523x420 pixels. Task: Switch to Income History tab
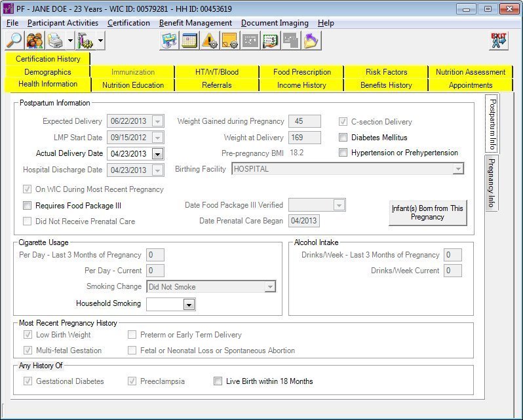tap(302, 85)
